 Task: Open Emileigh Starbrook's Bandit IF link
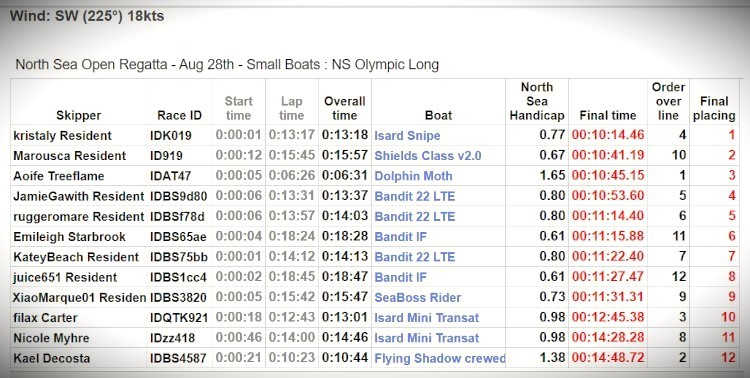pyautogui.click(x=400, y=237)
